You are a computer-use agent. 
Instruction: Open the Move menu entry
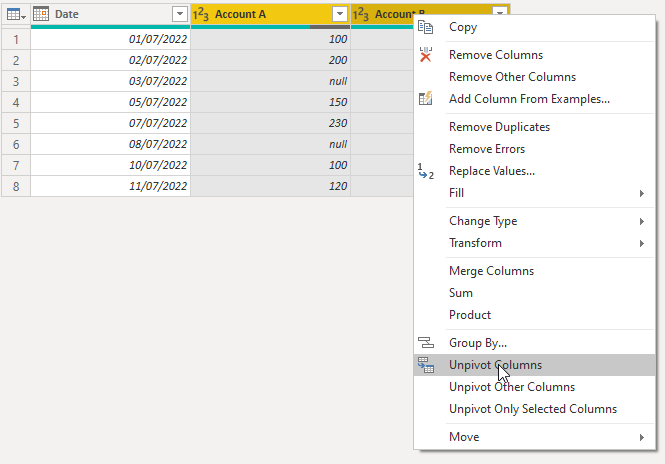(534, 437)
